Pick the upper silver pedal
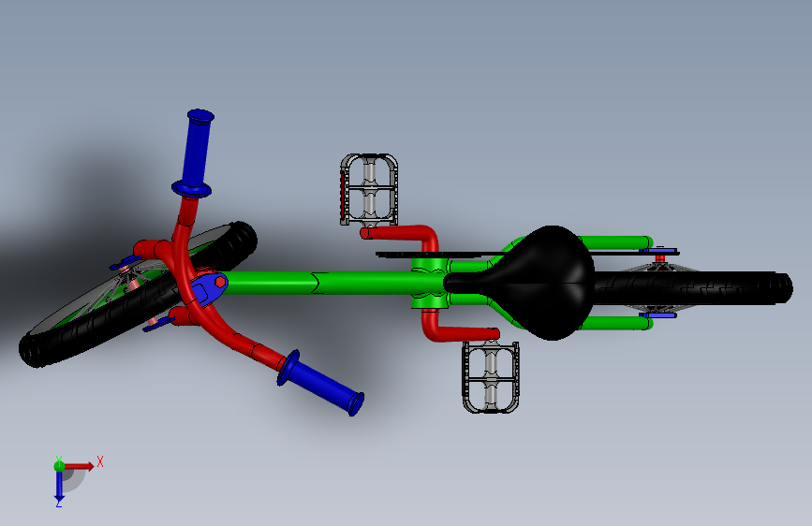The width and height of the screenshot is (812, 526). click(369, 189)
